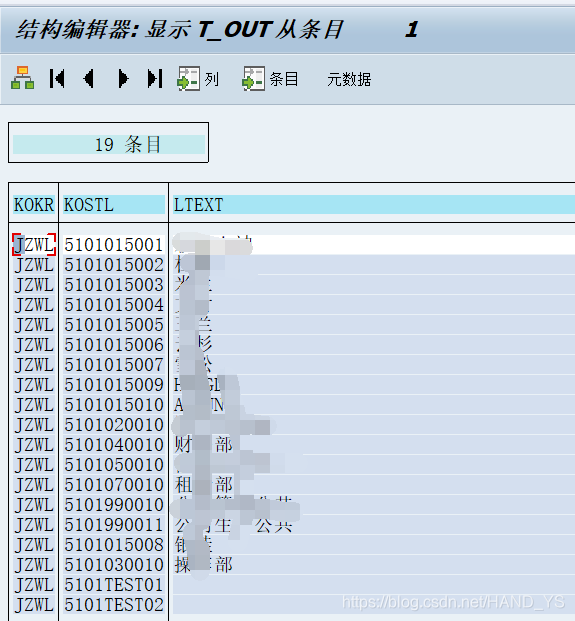
Task: Select cost center 5101040010
Action: point(114,445)
